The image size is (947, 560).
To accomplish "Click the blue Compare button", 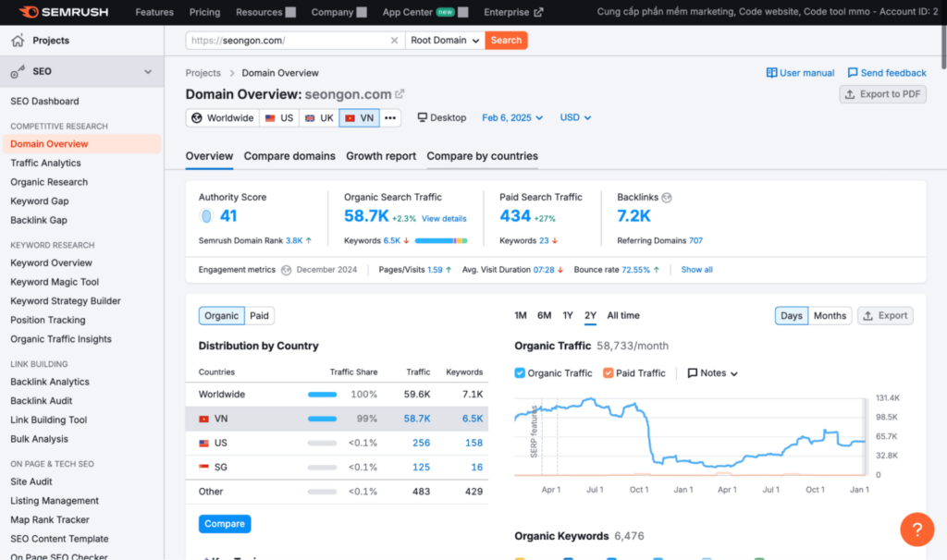I will 225,524.
